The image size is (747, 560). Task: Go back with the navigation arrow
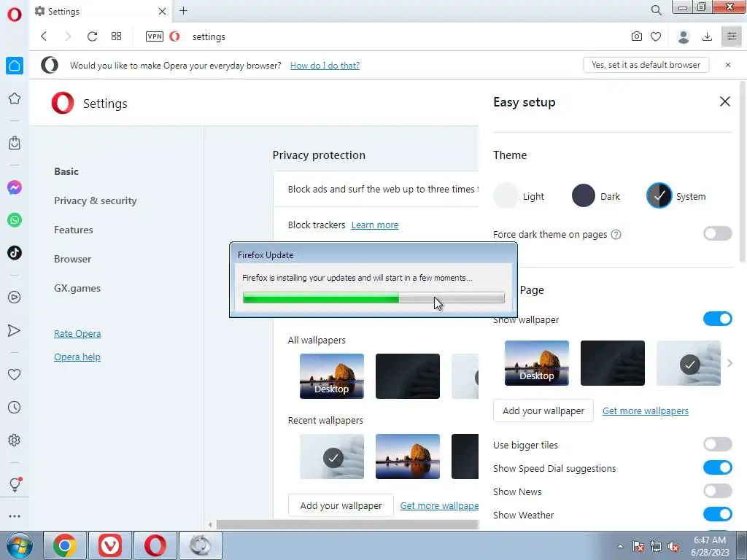[44, 36]
